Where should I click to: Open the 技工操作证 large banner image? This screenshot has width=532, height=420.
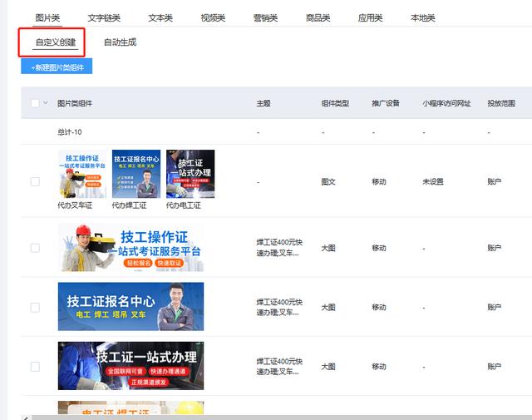click(131, 248)
